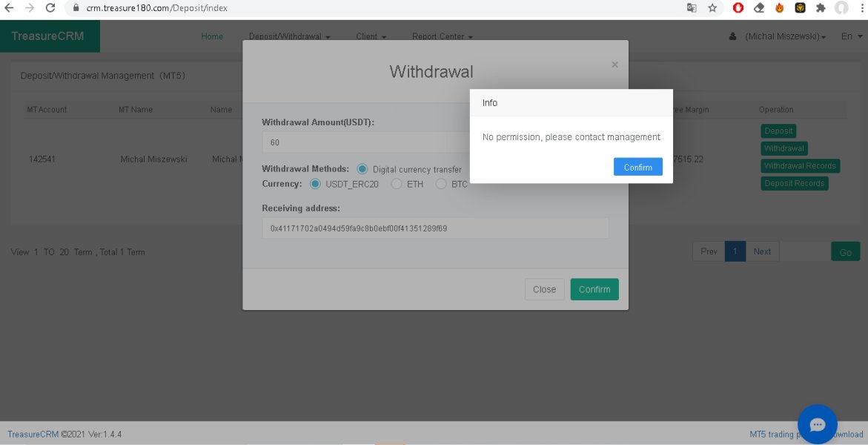This screenshot has height=445, width=868.
Task: Open Withdrawal Records
Action: [x=800, y=165]
